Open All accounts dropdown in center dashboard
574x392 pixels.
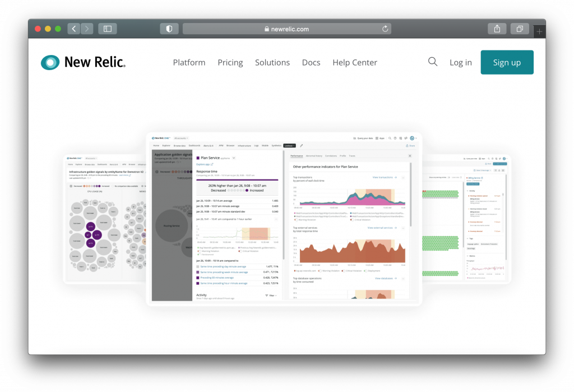181,139
